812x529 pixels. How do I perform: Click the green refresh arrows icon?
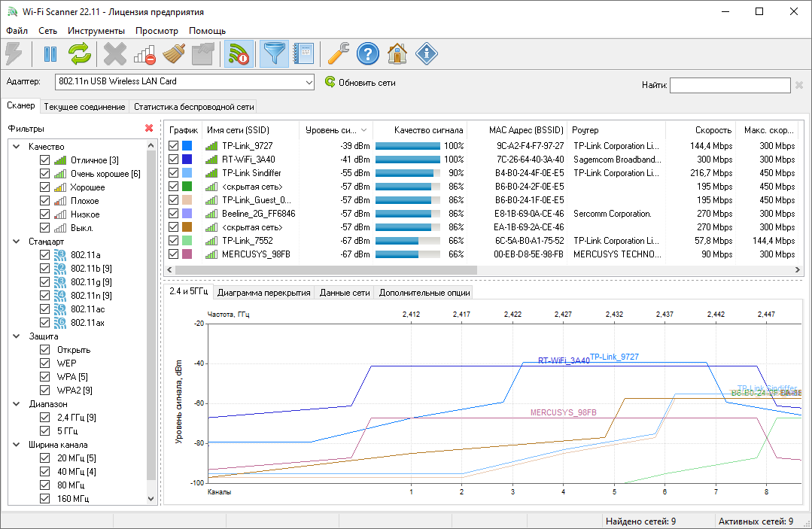tap(80, 54)
